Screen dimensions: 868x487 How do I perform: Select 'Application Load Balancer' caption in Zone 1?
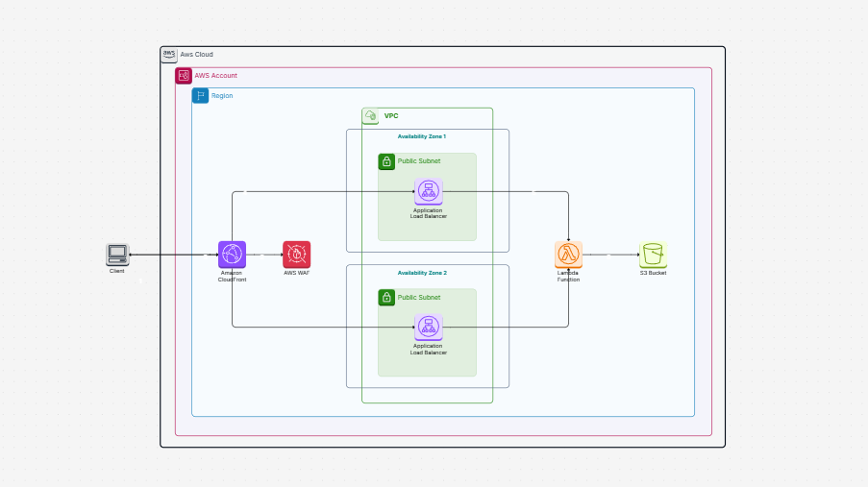(x=428, y=213)
